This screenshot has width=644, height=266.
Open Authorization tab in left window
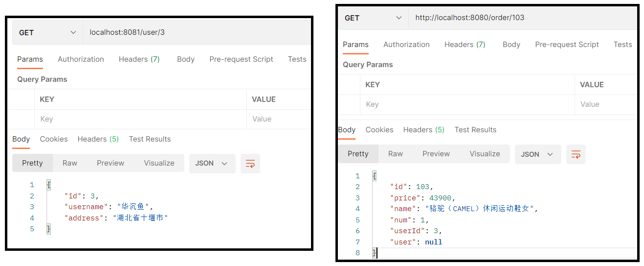(81, 59)
